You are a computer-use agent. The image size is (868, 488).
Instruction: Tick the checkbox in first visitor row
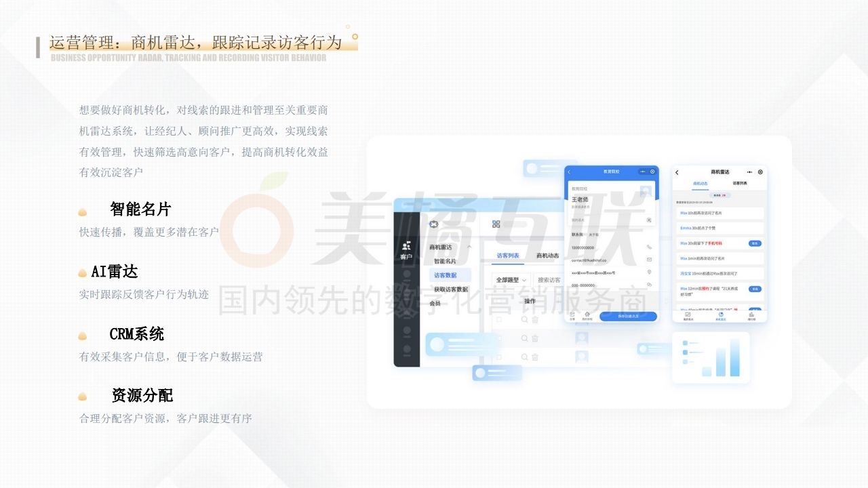pyautogui.click(x=498, y=319)
